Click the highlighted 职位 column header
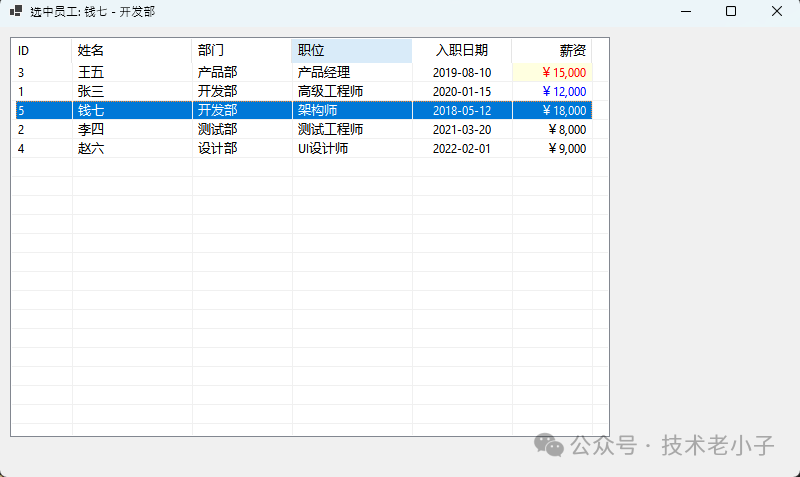 pyautogui.click(x=351, y=50)
